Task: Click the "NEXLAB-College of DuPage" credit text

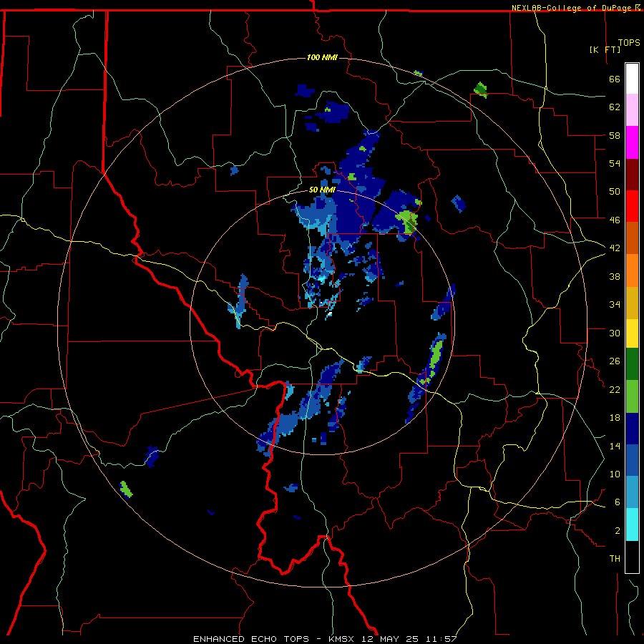Action: pos(572,8)
